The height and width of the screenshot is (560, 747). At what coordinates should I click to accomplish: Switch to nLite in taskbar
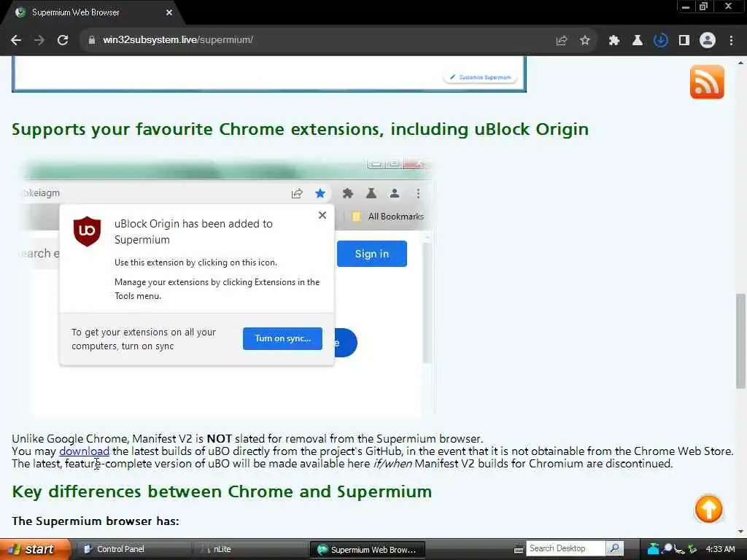tap(250, 550)
